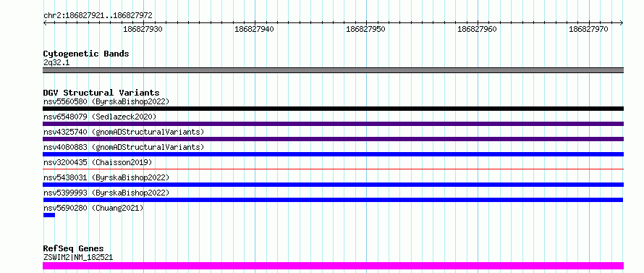Screen dimensions: 644x273
Task: Click ruler position 186827950
Action: click(366, 29)
